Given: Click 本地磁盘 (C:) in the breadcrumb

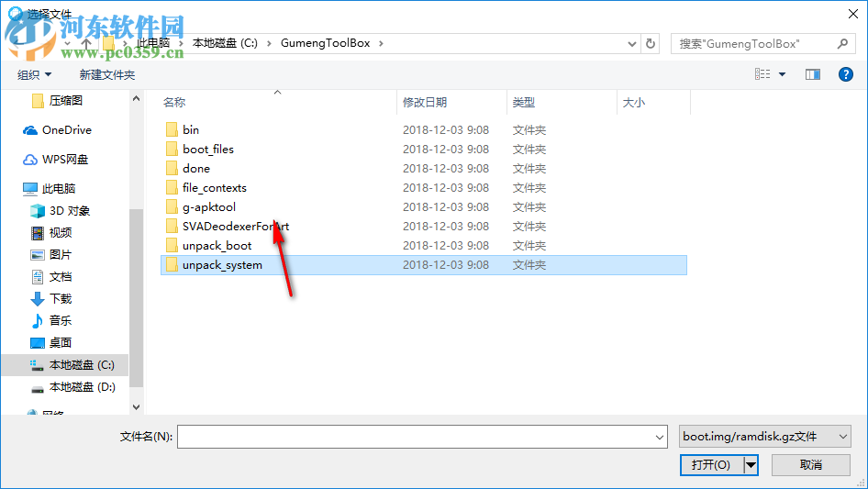Looking at the screenshot, I should pos(225,43).
